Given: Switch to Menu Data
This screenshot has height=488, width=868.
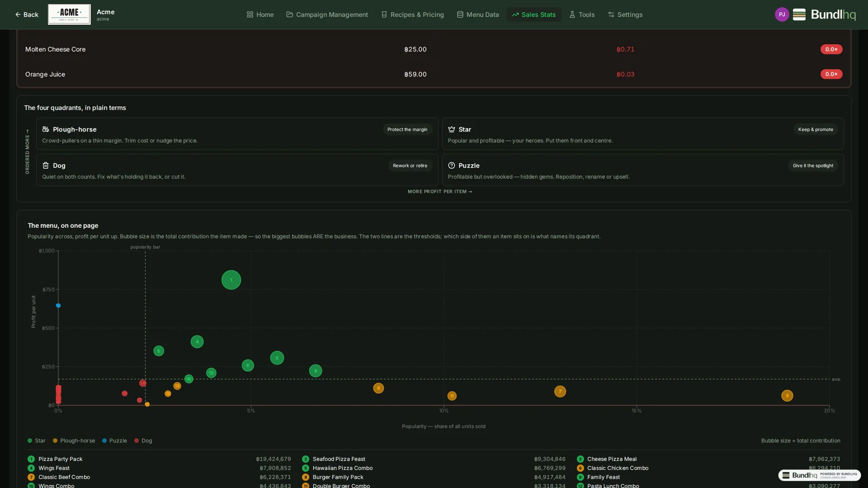Looking at the screenshot, I should tap(478, 14).
